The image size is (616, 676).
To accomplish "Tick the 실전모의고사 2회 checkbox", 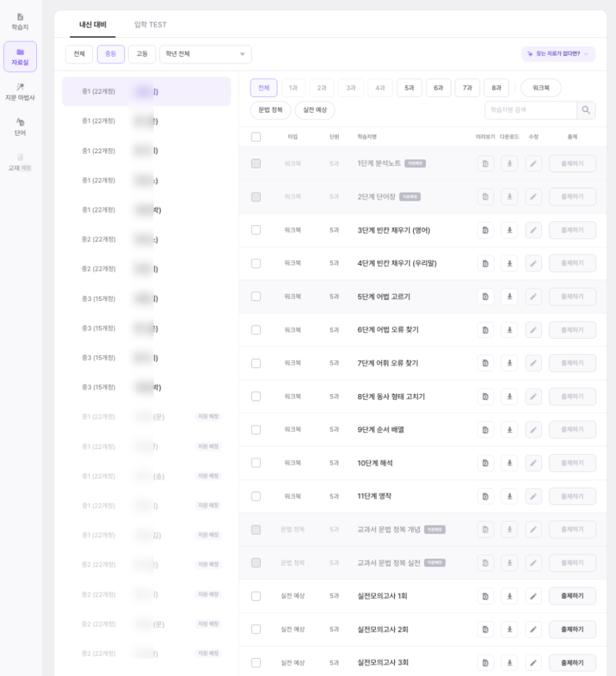I will click(x=256, y=629).
